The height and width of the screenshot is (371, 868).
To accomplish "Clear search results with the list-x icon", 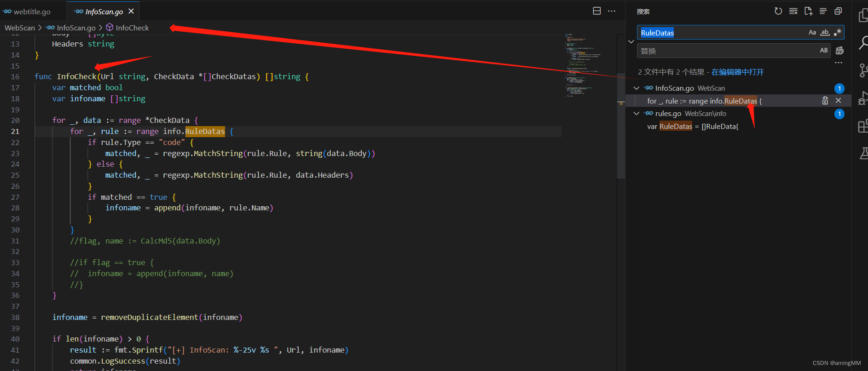I will pyautogui.click(x=793, y=11).
